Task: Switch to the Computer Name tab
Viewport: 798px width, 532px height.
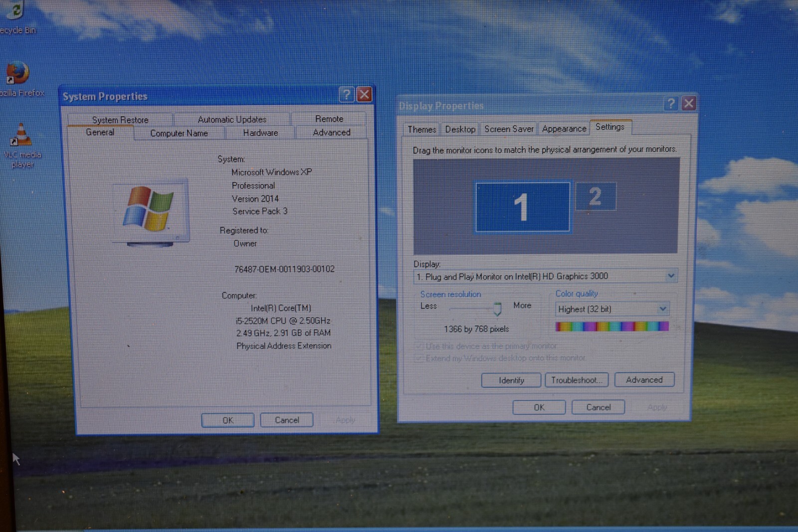Action: pos(179,133)
